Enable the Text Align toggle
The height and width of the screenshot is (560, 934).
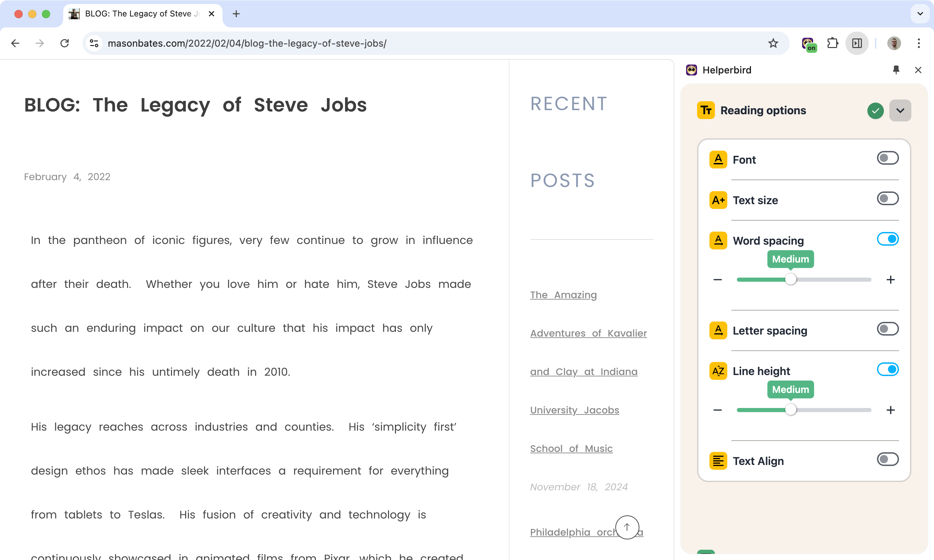[x=887, y=459]
